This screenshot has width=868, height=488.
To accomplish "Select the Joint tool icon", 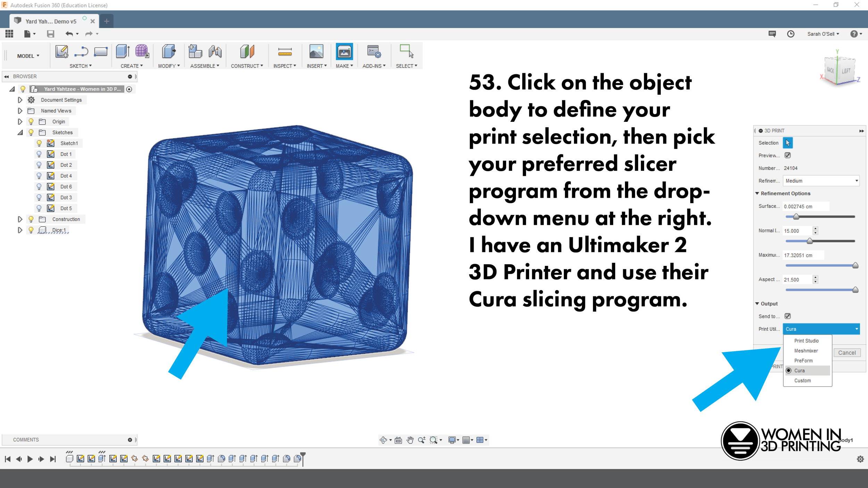I will (x=215, y=52).
